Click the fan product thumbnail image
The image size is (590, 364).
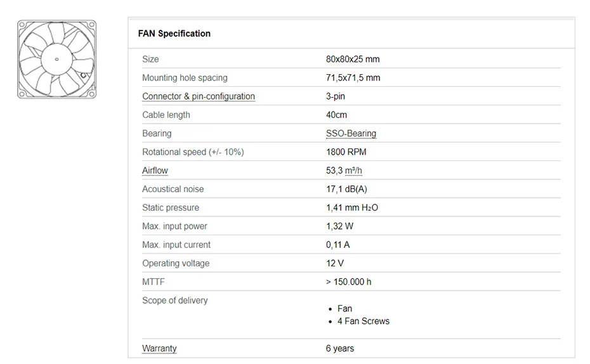pyautogui.click(x=57, y=59)
